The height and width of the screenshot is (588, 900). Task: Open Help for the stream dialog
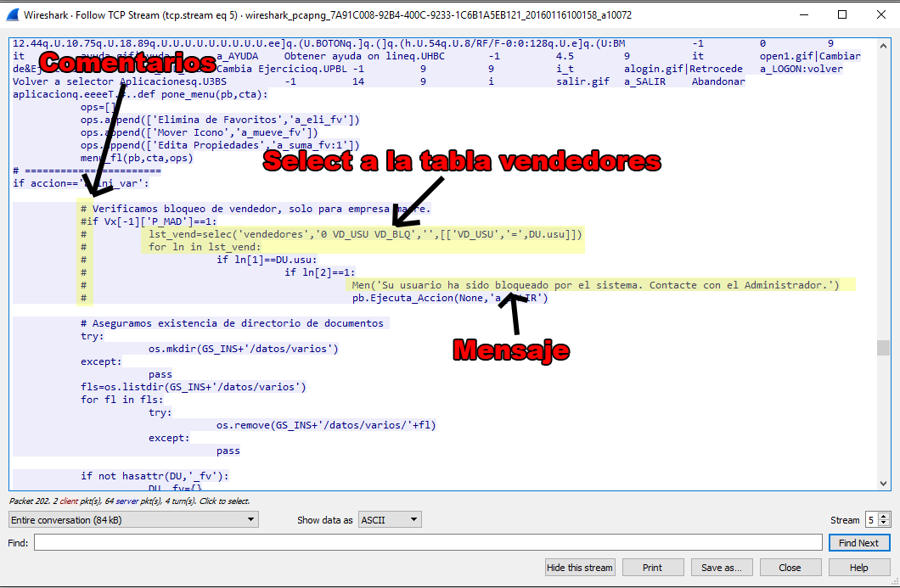858,568
